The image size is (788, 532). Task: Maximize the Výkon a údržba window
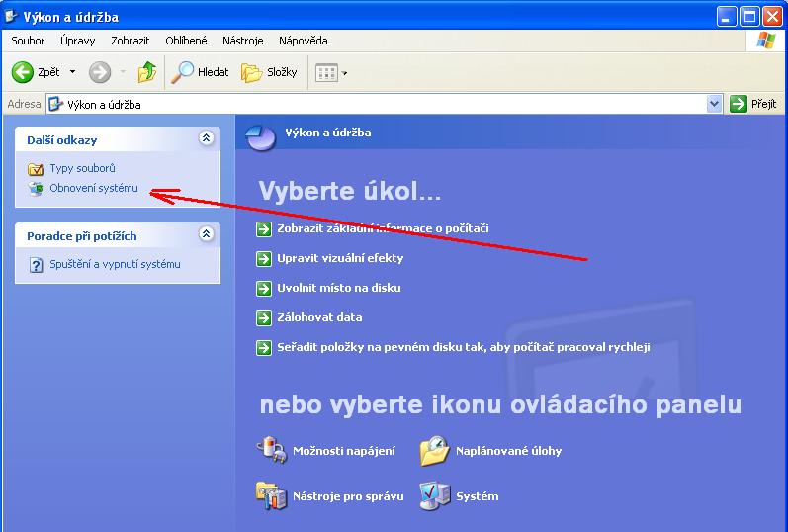[749, 17]
